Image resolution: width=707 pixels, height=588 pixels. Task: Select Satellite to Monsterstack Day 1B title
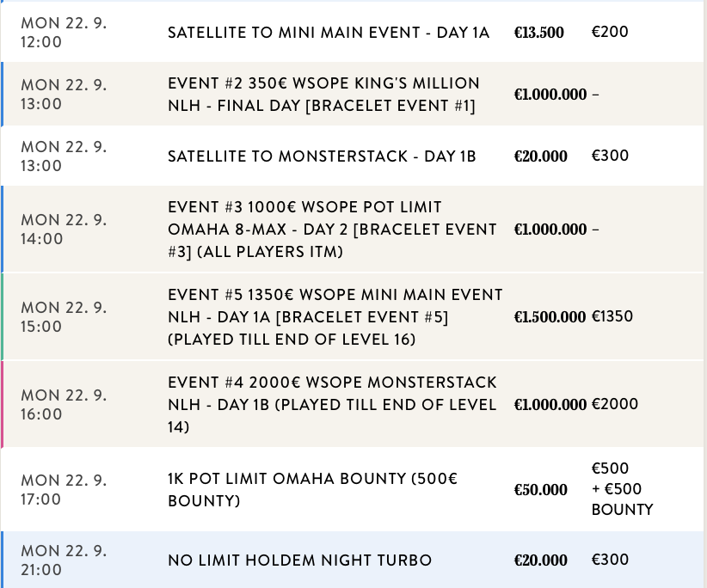click(322, 156)
